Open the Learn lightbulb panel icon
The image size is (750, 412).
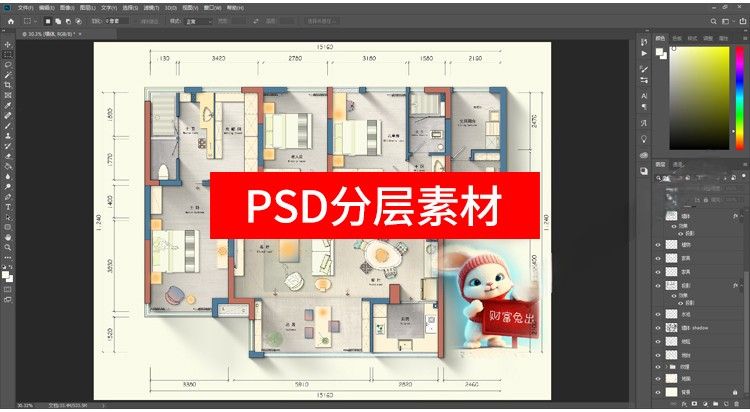click(644, 139)
